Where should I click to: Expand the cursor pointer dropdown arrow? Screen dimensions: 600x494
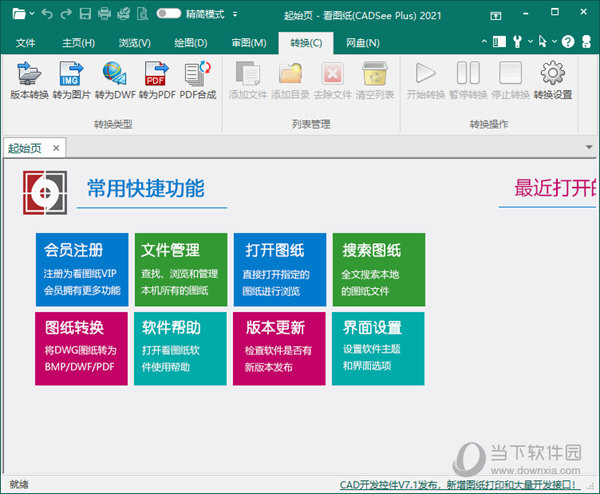554,41
